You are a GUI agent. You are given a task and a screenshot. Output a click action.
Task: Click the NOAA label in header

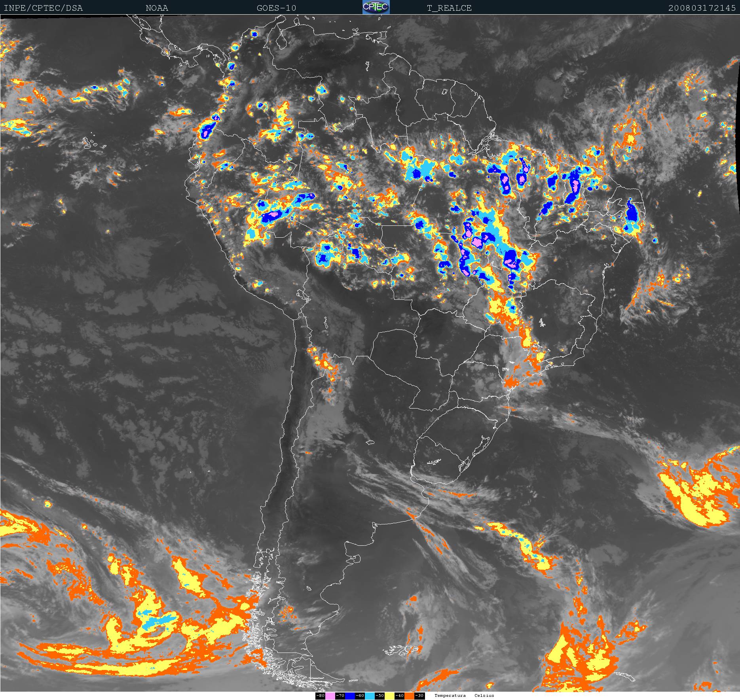[157, 8]
